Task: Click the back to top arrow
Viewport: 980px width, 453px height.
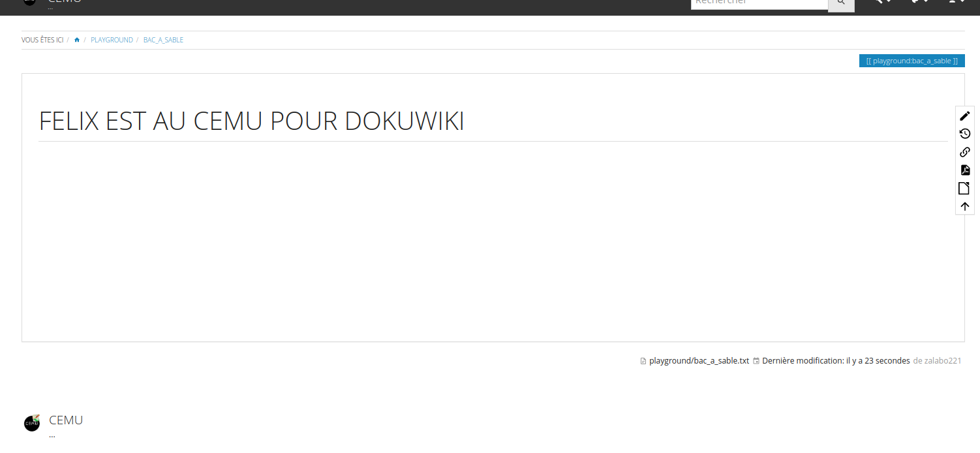Action: (964, 206)
